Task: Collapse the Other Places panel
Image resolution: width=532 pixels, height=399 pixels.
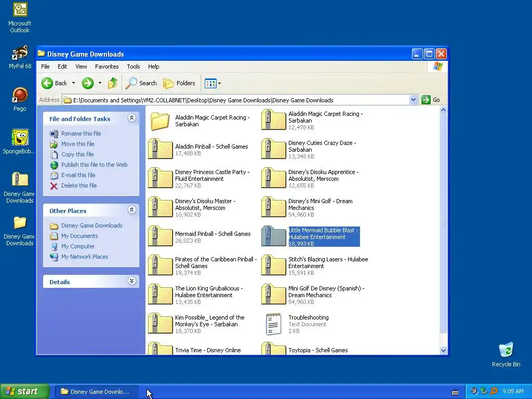Action: pos(131,210)
